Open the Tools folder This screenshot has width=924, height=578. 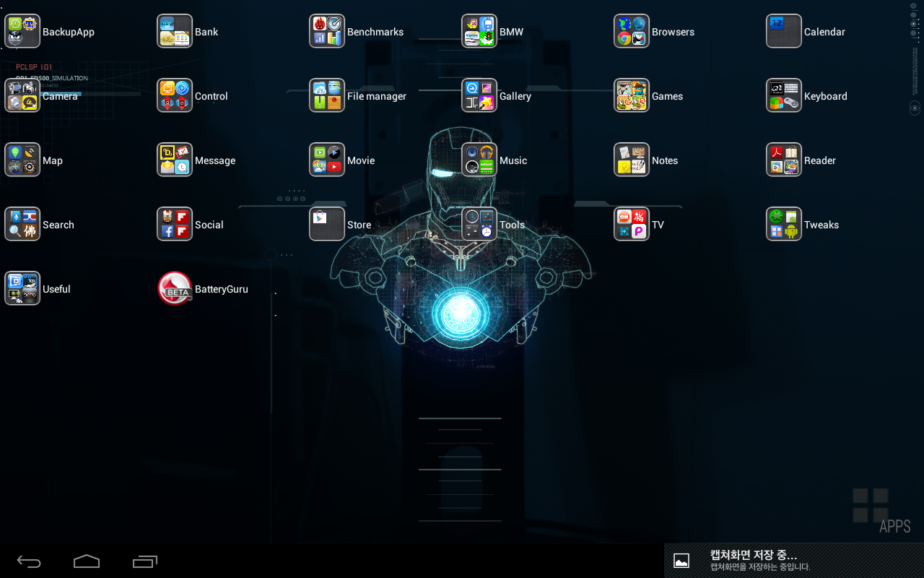pos(479,224)
